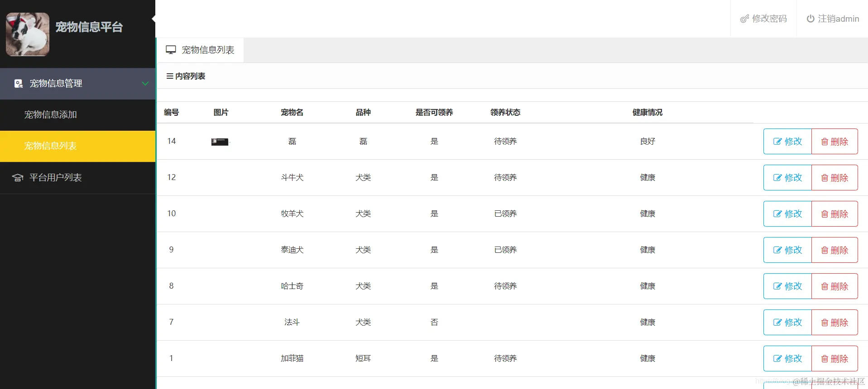Click the 是否可领养 column header
This screenshot has width=868, height=389.
434,112
